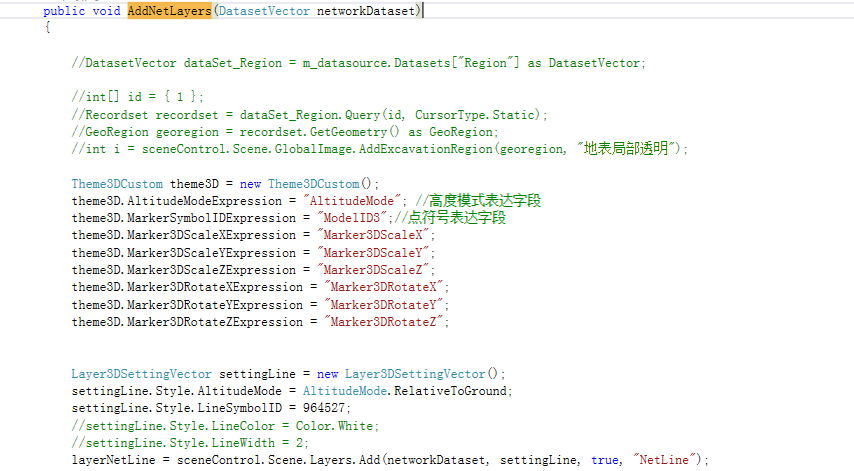Click the "Marker3DRotateX" string literal
This screenshot has width=854, height=471.
pyautogui.click(x=383, y=287)
